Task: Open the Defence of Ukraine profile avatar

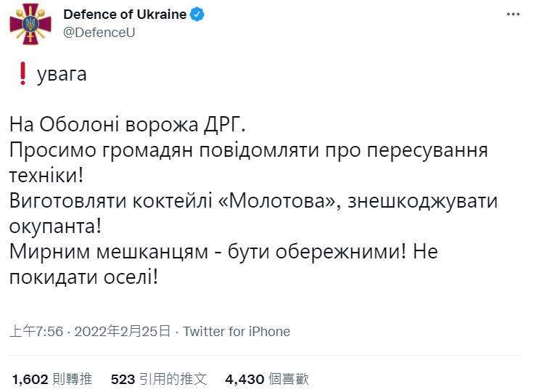Action: (30, 24)
